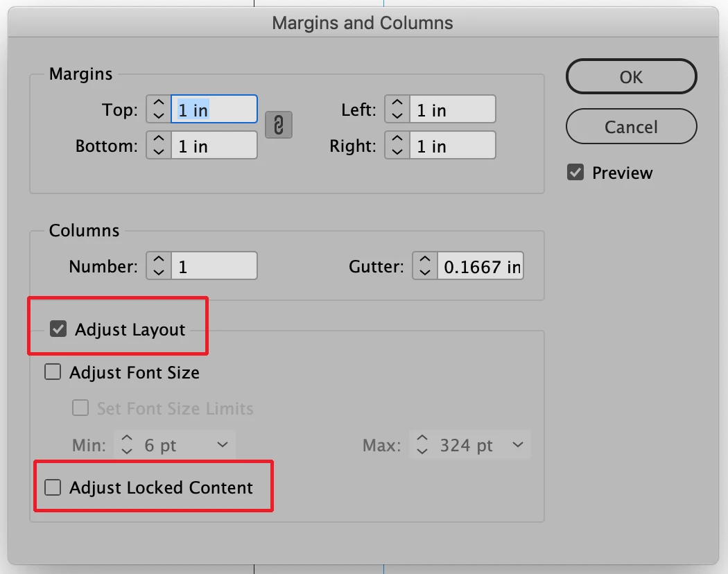Image resolution: width=728 pixels, height=574 pixels.
Task: Toggle the link icon to unlink margins
Action: click(279, 125)
